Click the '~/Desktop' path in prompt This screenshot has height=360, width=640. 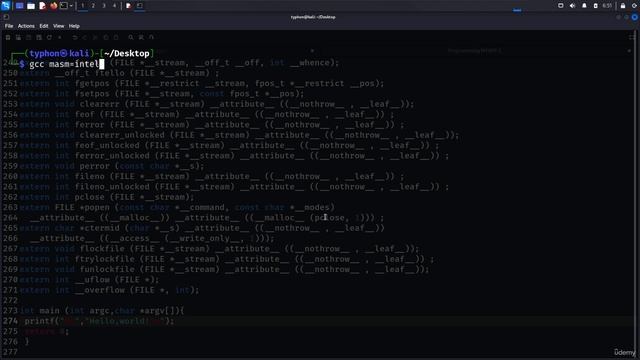tap(127, 53)
